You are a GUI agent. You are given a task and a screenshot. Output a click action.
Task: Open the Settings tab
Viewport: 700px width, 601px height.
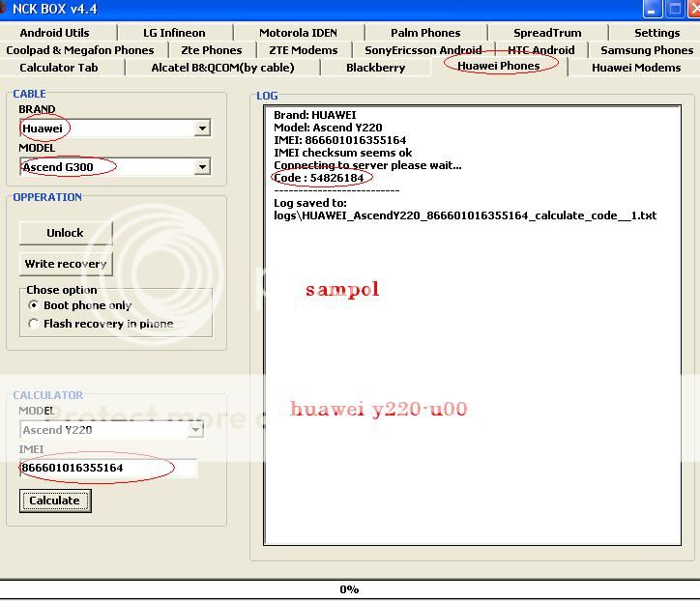coord(656,32)
